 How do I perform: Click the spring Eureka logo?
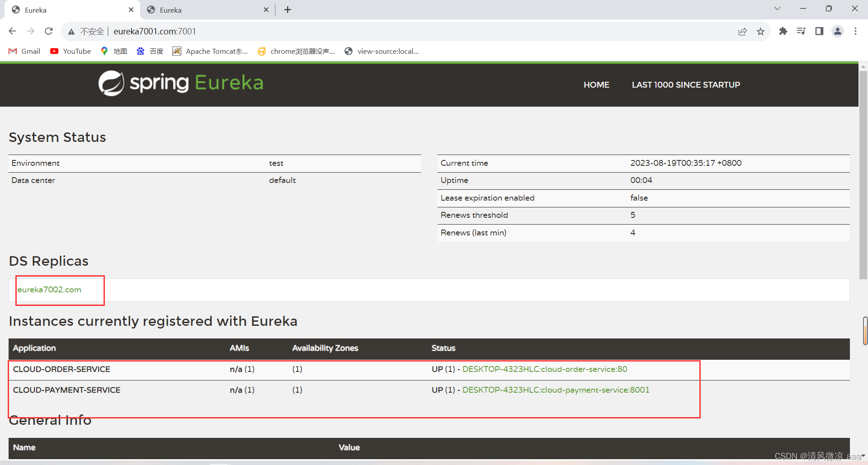[x=181, y=83]
